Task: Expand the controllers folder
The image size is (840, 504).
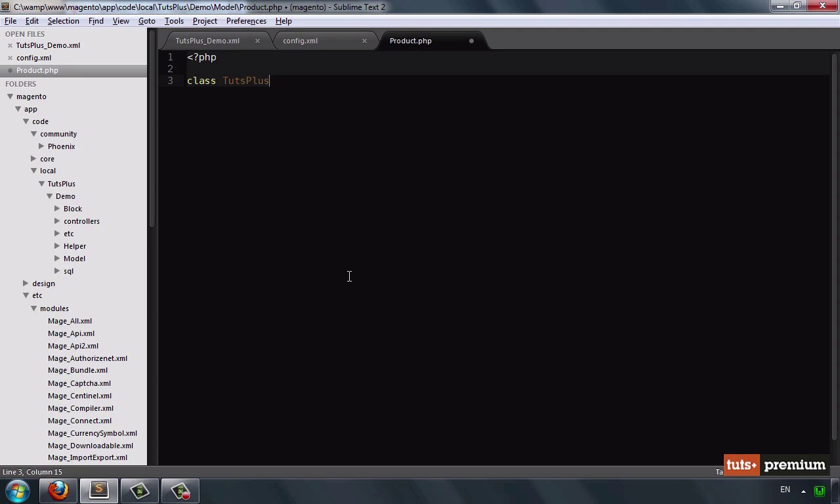Action: pos(57,221)
